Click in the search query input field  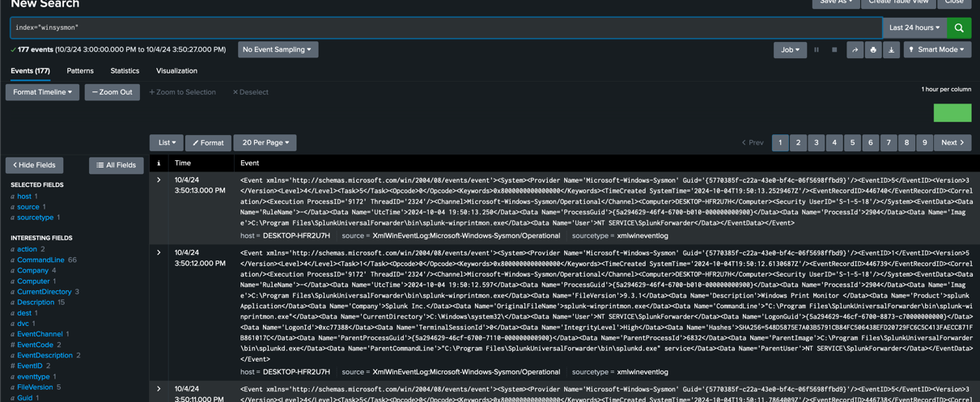click(x=446, y=28)
